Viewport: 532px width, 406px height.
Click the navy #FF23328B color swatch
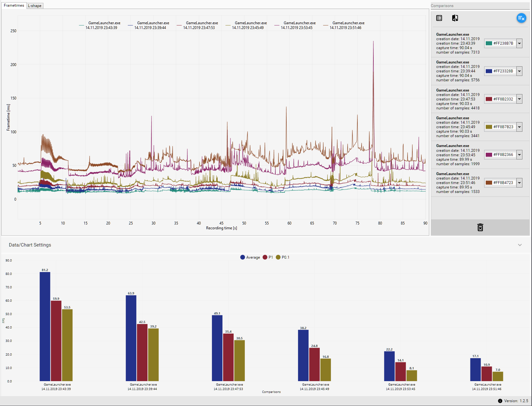pyautogui.click(x=489, y=71)
